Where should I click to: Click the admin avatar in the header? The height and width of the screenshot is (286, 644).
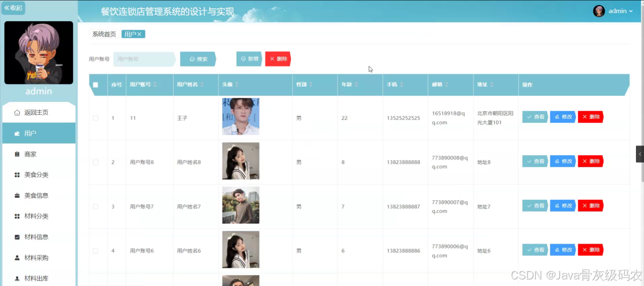pyautogui.click(x=599, y=11)
